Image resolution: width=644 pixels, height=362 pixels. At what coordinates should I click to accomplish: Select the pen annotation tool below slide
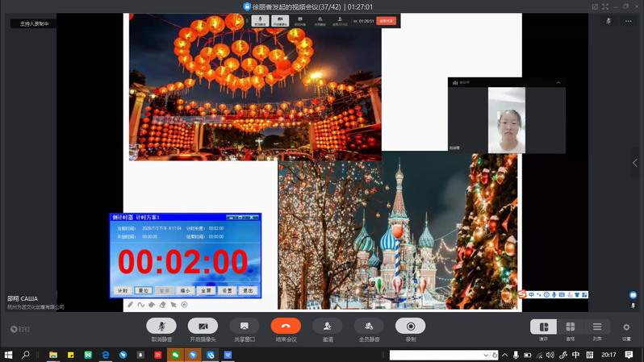(130, 305)
